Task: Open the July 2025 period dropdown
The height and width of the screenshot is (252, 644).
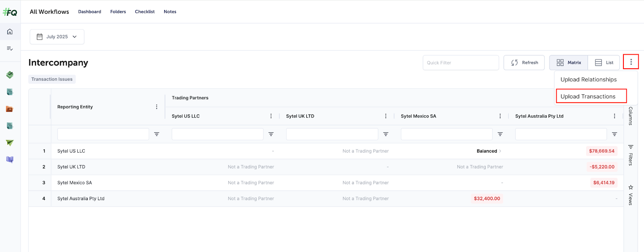Action: tap(57, 37)
